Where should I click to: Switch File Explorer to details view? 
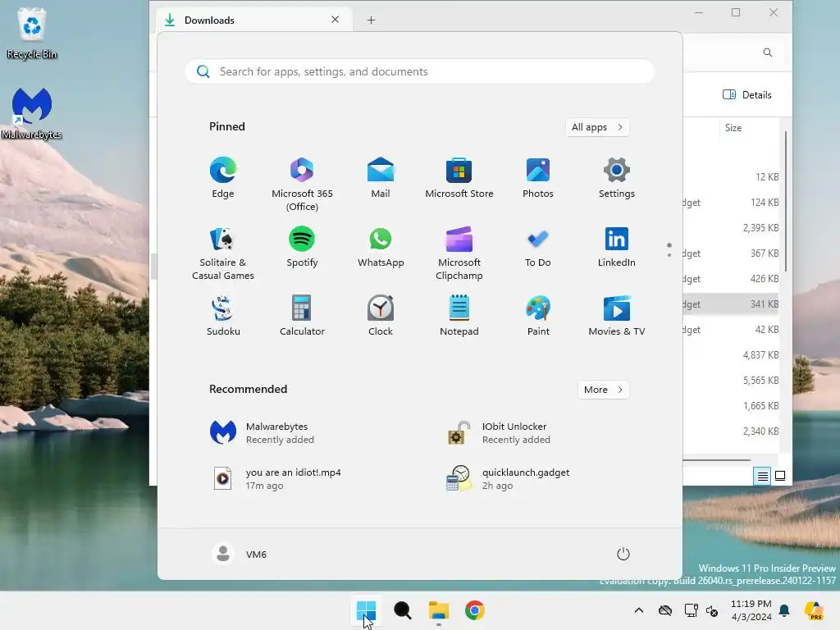tap(762, 476)
